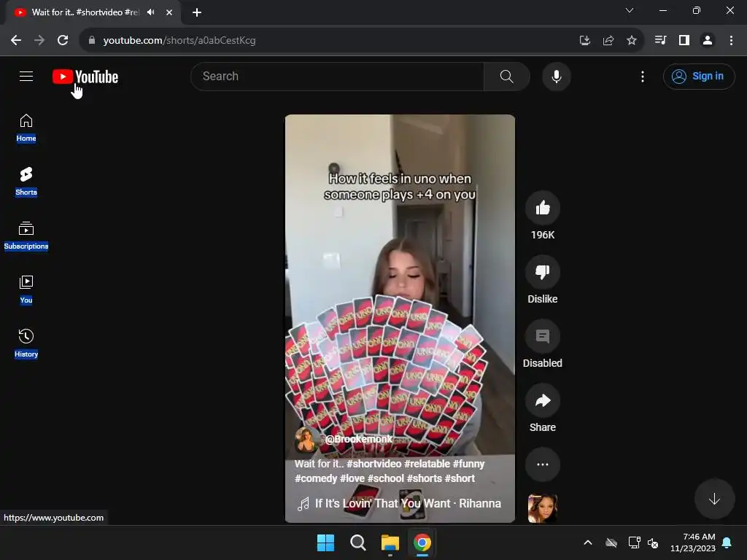This screenshot has width=747, height=560.
Task: Click the address bar URL
Action: [x=179, y=41]
